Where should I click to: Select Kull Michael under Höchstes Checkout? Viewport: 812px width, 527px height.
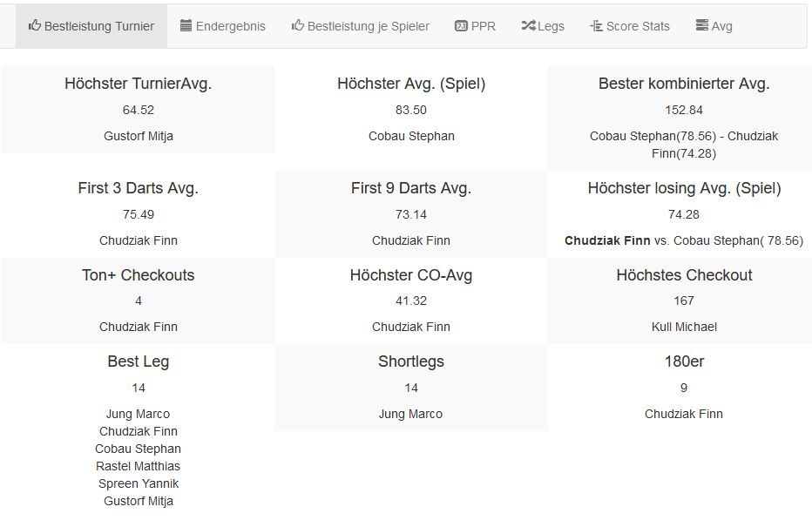pos(684,327)
